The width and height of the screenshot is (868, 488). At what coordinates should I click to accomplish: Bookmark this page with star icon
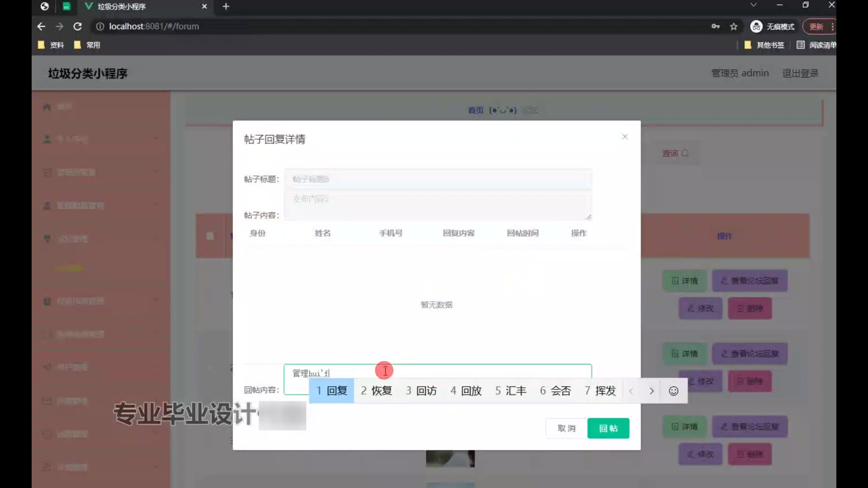click(734, 27)
